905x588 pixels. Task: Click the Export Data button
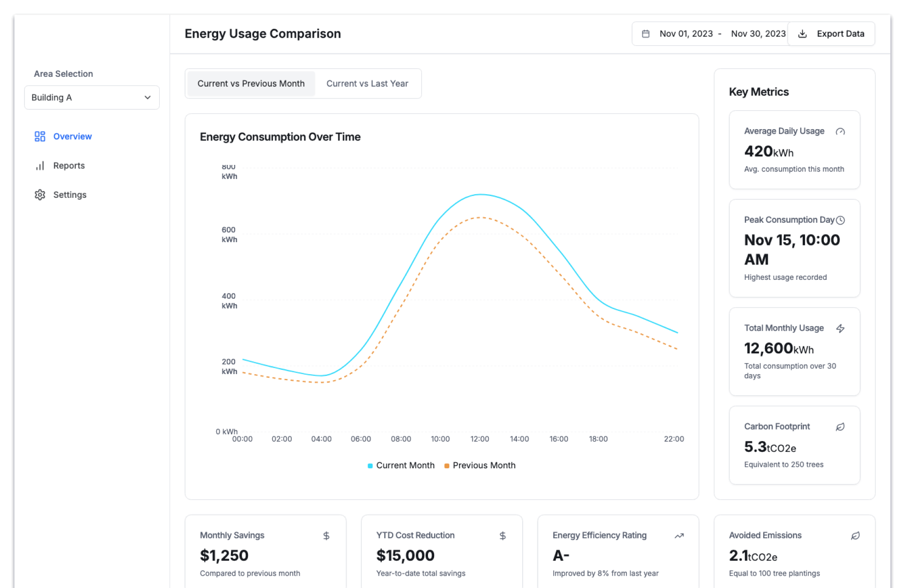pos(831,34)
